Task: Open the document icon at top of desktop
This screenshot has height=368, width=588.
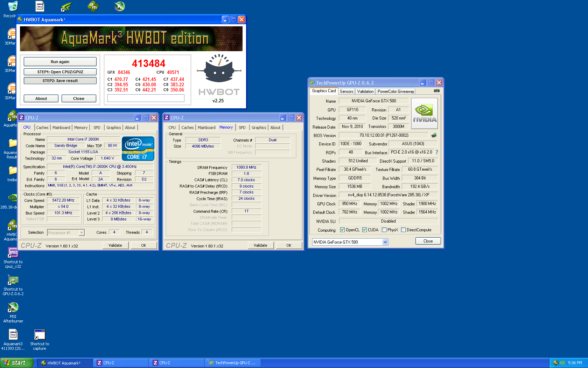Action: click(40, 6)
